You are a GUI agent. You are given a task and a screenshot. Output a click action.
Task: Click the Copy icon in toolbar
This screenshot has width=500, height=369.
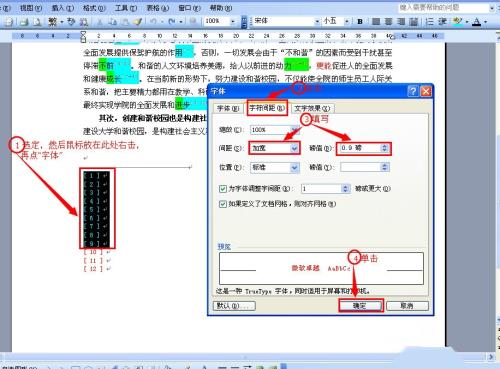(x=112, y=22)
